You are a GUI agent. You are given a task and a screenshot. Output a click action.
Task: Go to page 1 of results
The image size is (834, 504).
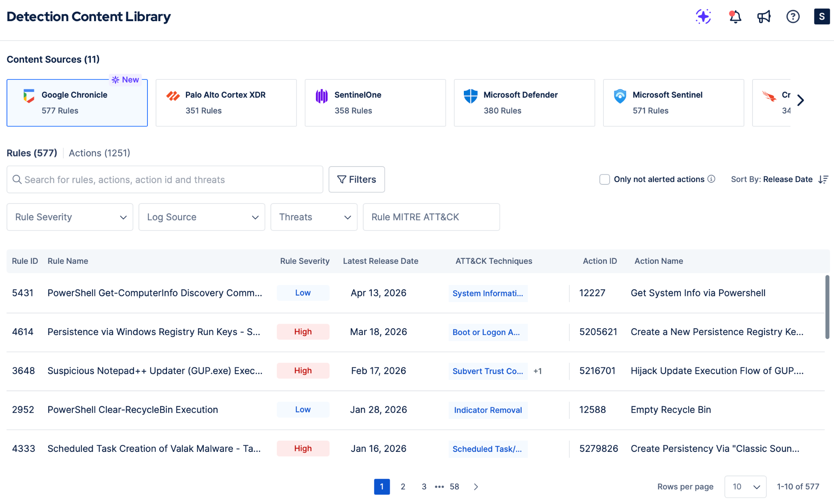click(x=382, y=486)
